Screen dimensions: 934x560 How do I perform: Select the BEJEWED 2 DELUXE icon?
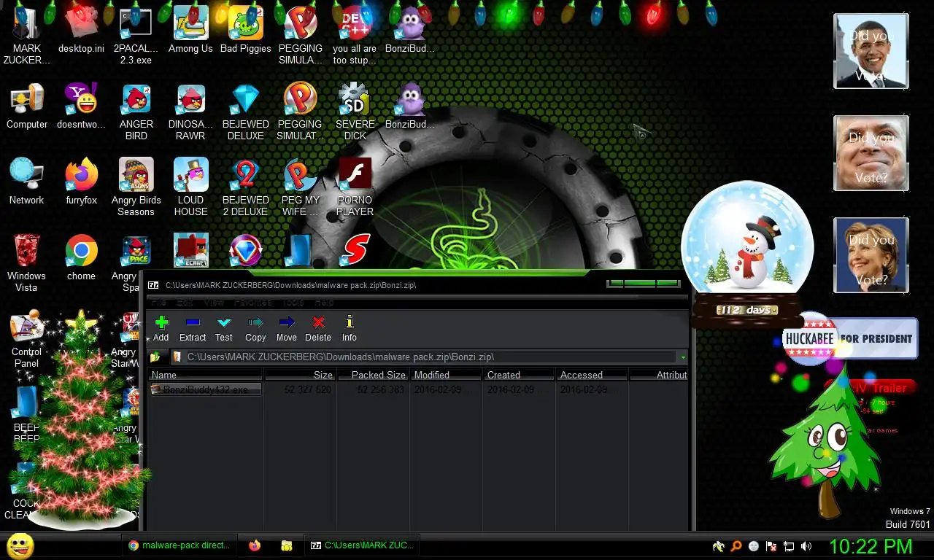[x=245, y=187]
